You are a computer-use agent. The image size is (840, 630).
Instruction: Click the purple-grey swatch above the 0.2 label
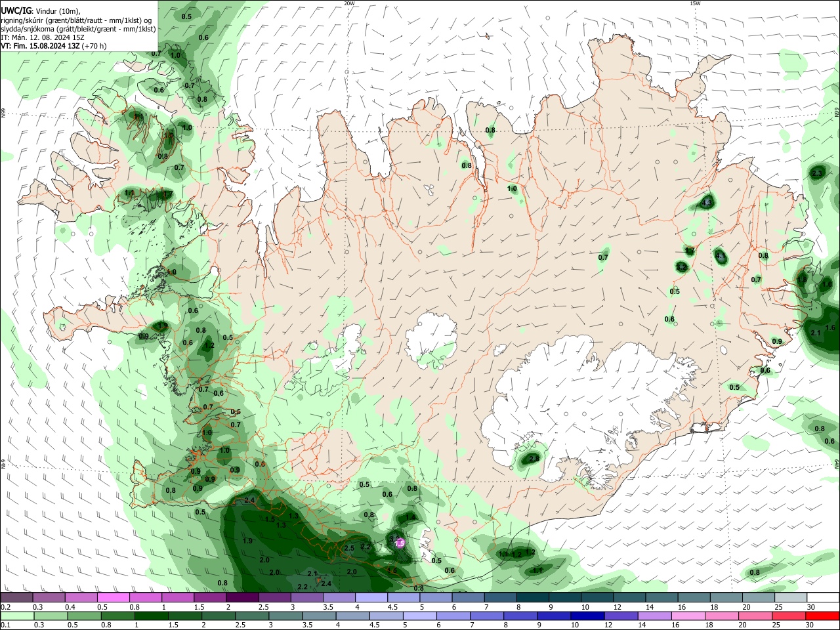tap(16, 598)
